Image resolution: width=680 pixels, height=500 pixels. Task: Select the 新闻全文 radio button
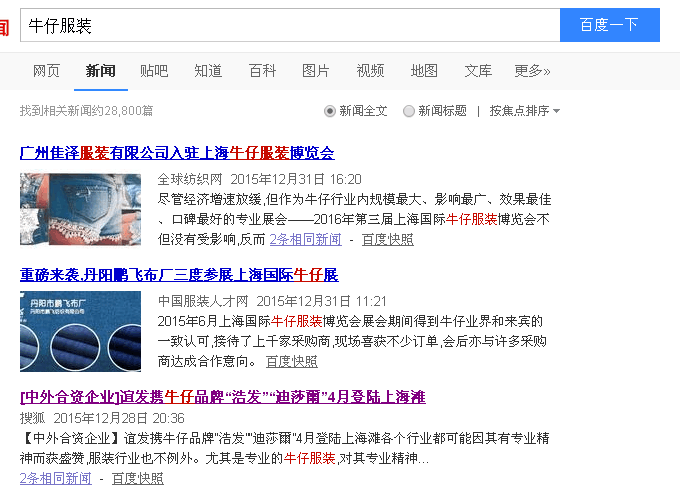point(330,111)
